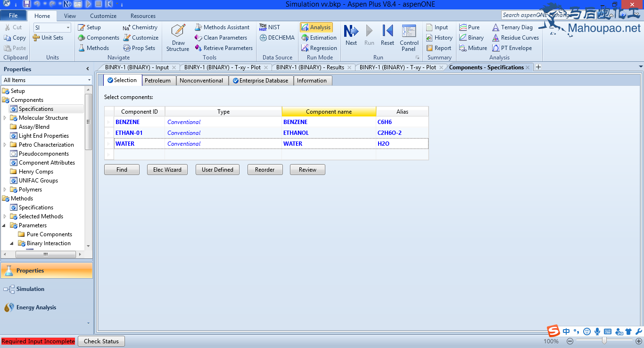Viewport: 644px width, 348px height.
Task: Switch to the Petroleum tab
Action: [x=157, y=81]
